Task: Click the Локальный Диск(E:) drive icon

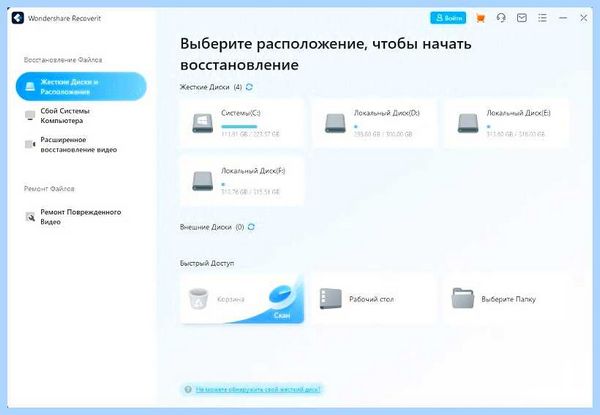Action: point(468,123)
